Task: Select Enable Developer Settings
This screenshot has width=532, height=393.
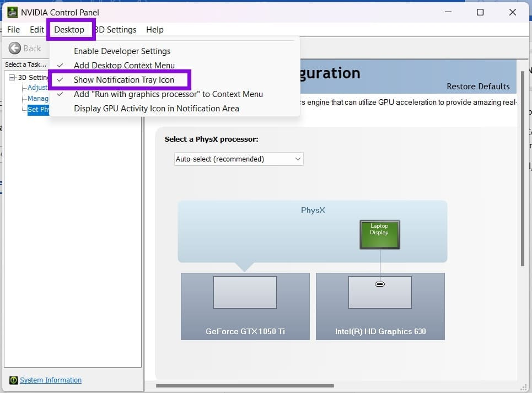Action: point(174,51)
